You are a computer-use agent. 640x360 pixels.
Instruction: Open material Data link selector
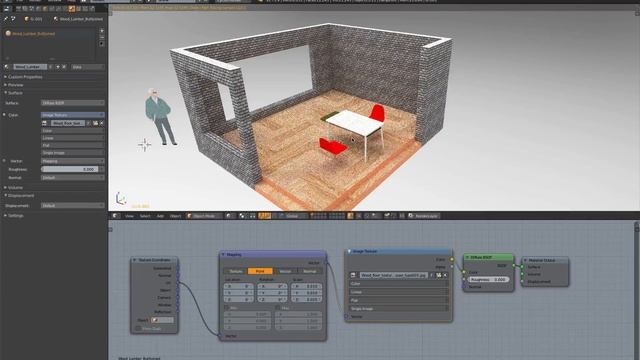87,67
